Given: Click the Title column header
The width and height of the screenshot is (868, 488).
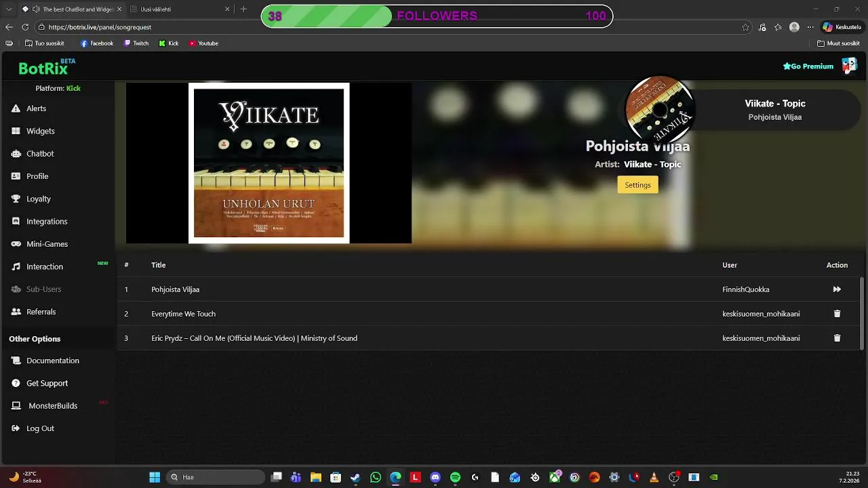Looking at the screenshot, I should tap(158, 265).
